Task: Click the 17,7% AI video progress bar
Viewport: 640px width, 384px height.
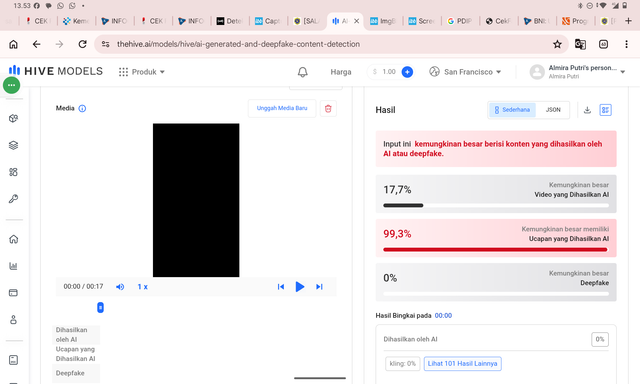Action: [496, 205]
